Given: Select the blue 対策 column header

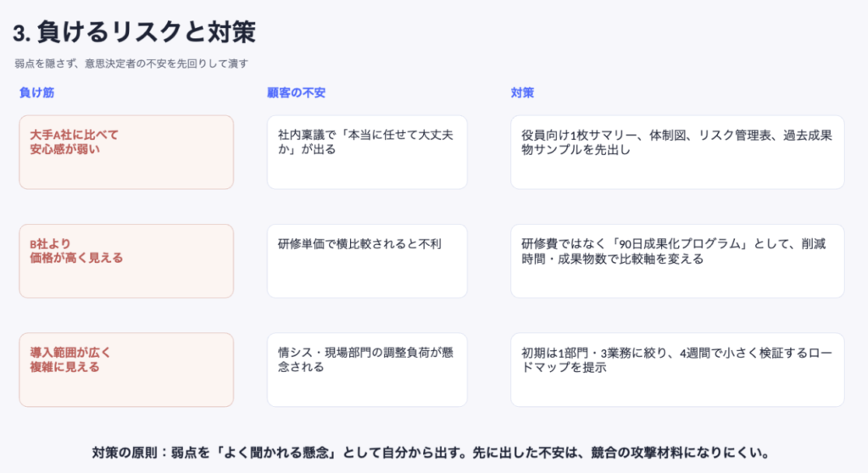Looking at the screenshot, I should tap(522, 92).
